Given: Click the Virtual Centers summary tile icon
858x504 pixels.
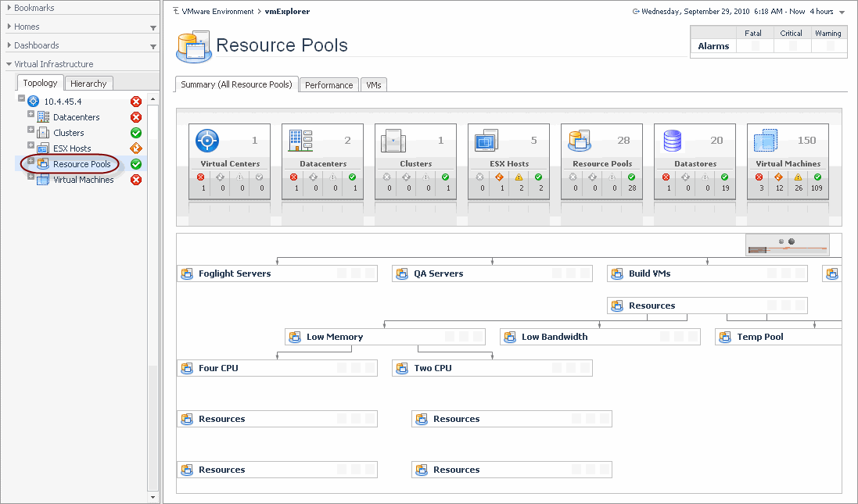Looking at the screenshot, I should (207, 141).
